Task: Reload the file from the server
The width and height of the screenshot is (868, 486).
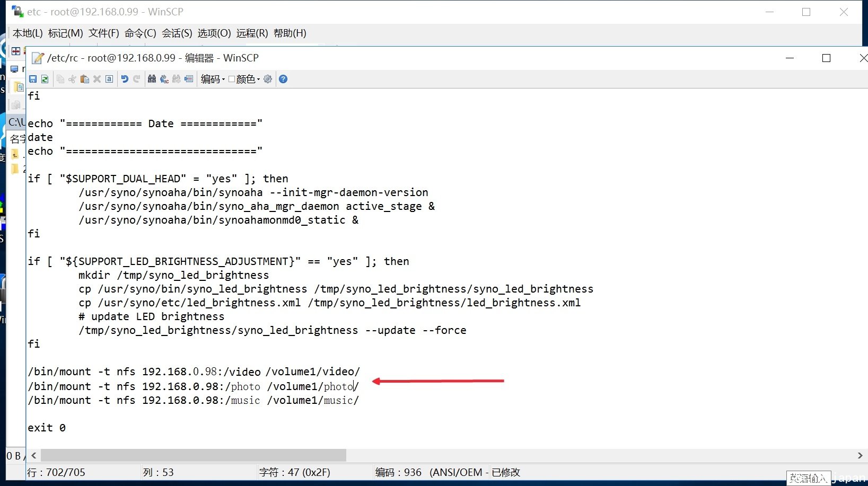Action: [45, 79]
